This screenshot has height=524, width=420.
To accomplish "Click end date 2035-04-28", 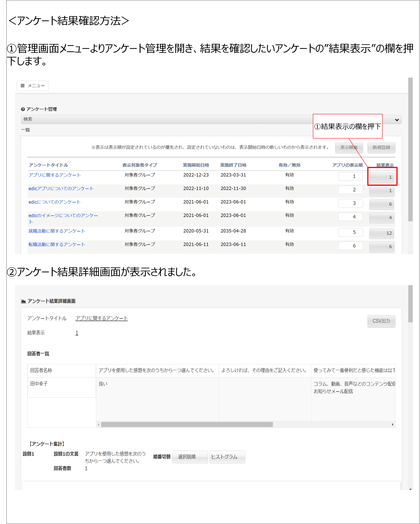I will click(x=233, y=231).
